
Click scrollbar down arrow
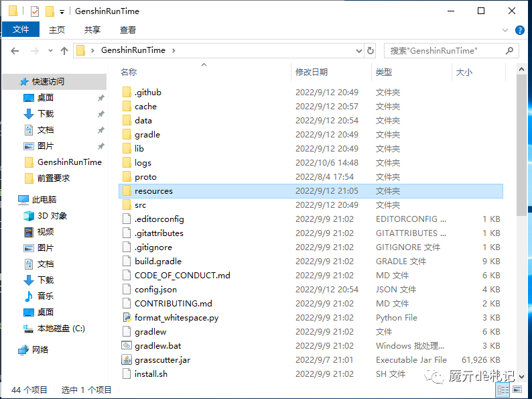pos(521,377)
